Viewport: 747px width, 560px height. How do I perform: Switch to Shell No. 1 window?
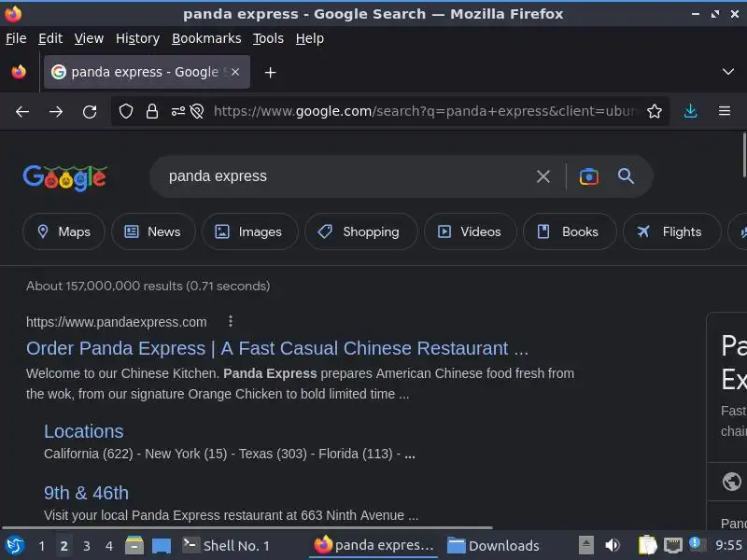(226, 546)
